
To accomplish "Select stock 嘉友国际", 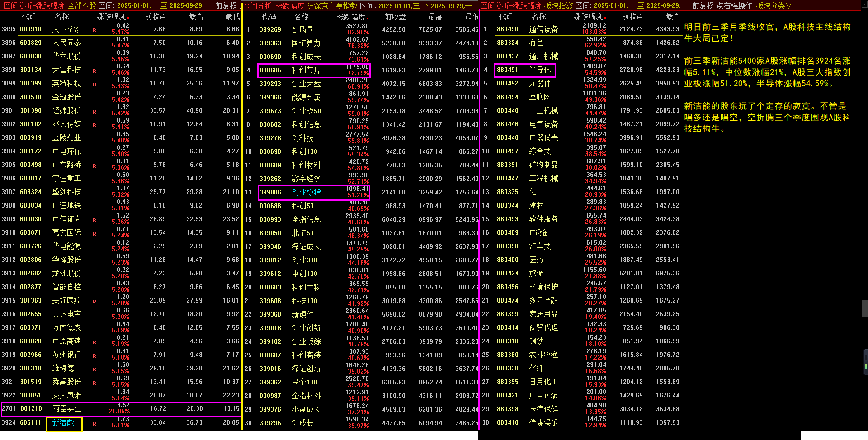I will click(x=66, y=232).
